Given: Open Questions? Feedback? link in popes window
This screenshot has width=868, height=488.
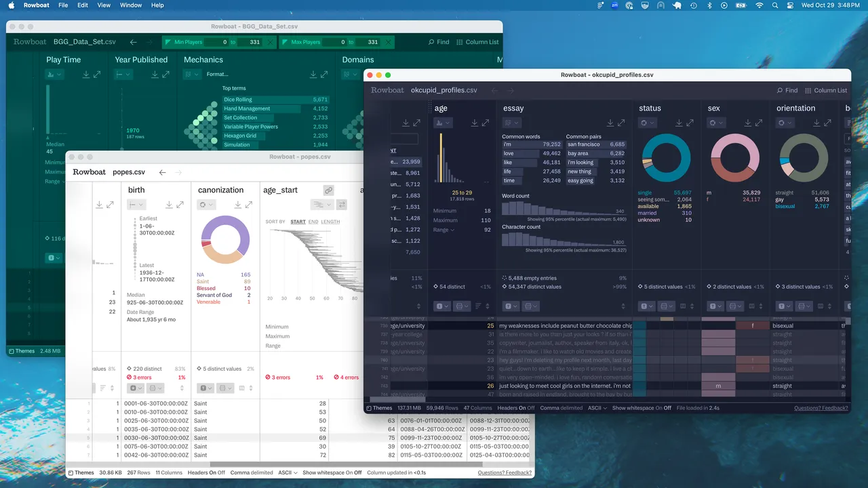Looking at the screenshot, I should click(x=505, y=472).
